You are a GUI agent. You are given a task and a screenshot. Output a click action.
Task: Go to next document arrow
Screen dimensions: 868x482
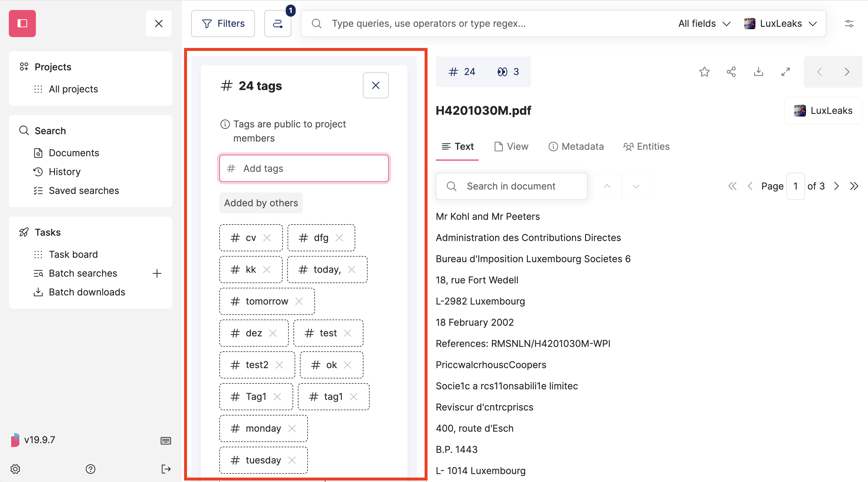tap(847, 72)
